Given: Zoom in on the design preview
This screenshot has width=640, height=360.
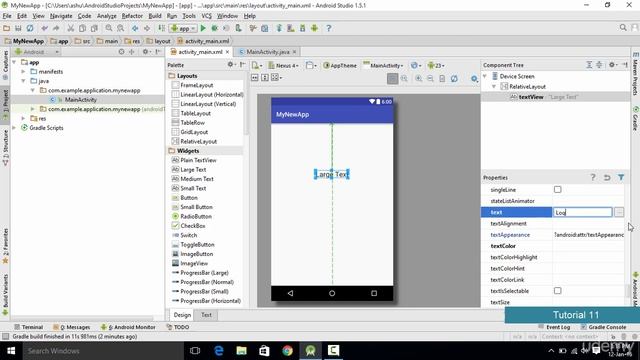Looking at the screenshot, I should [x=419, y=78].
